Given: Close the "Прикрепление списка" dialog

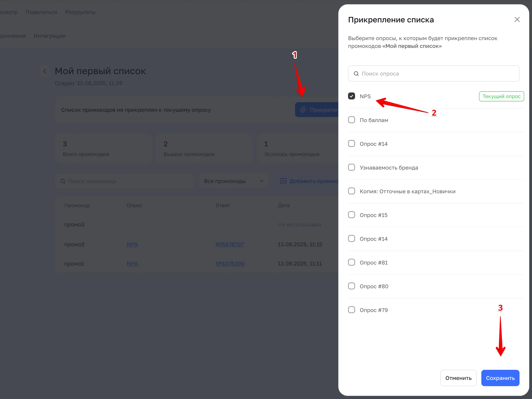Looking at the screenshot, I should click(517, 19).
